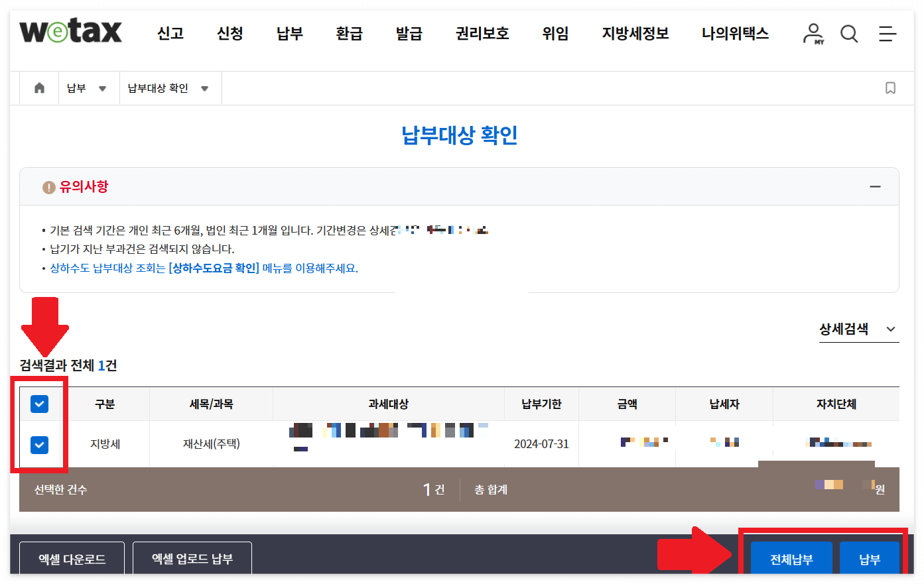The image size is (924, 584).
Task: Open the My page profile icon
Action: point(813,34)
